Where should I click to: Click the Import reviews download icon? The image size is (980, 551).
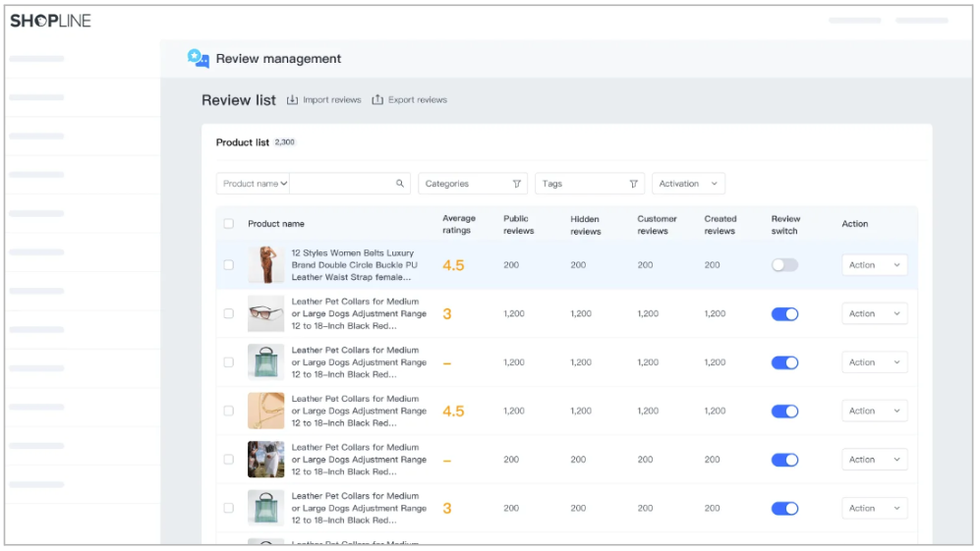pos(292,100)
